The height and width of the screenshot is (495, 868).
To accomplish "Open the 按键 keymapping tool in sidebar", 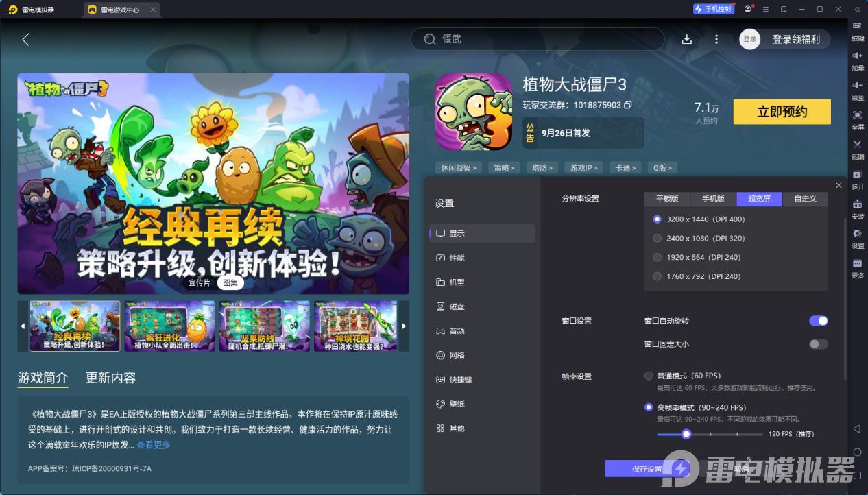I will (x=857, y=26).
